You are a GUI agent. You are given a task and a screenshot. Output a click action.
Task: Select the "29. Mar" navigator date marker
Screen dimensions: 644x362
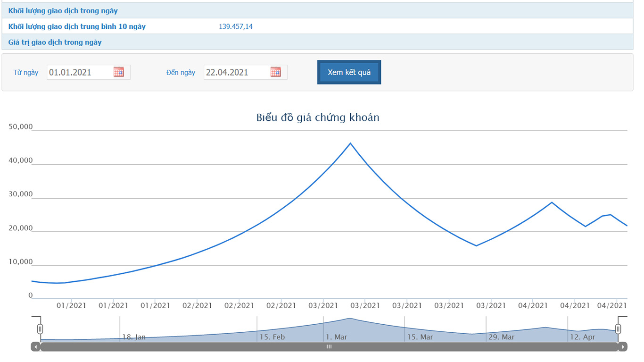[x=501, y=337]
